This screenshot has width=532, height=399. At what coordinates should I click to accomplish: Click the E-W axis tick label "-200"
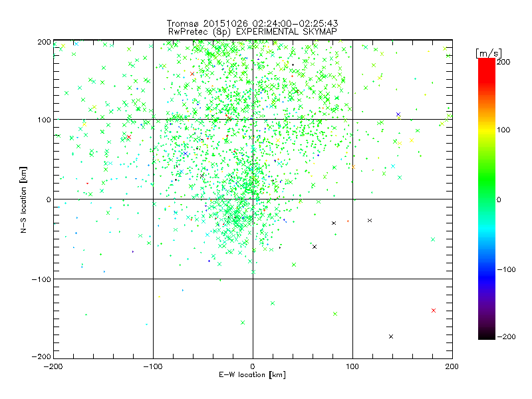click(53, 366)
